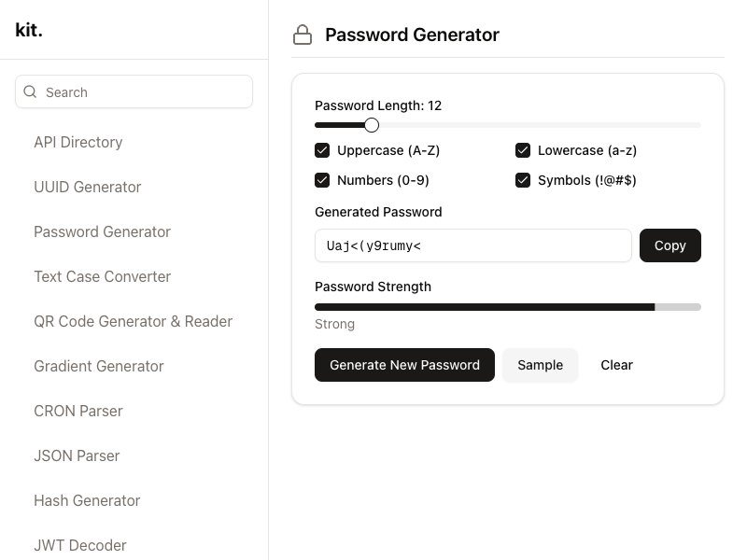Image resolution: width=747 pixels, height=560 pixels.
Task: Open the Text Case Converter tool
Action: [x=103, y=276]
